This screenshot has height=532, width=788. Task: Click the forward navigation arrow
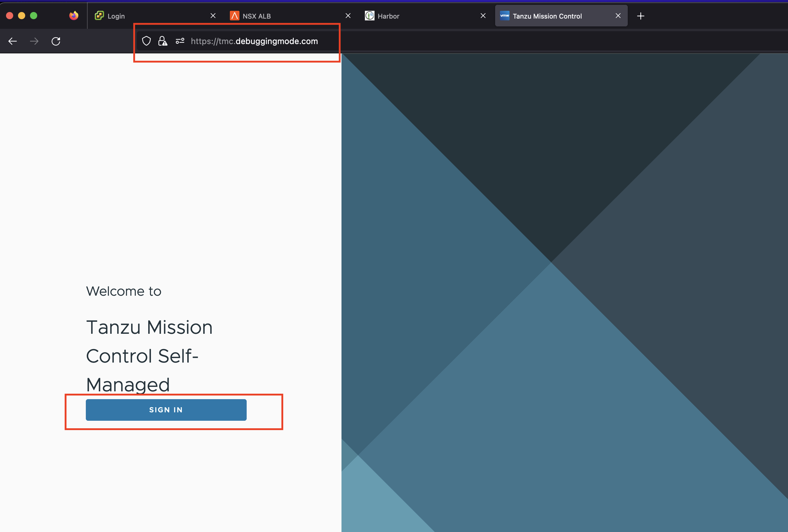click(x=34, y=41)
